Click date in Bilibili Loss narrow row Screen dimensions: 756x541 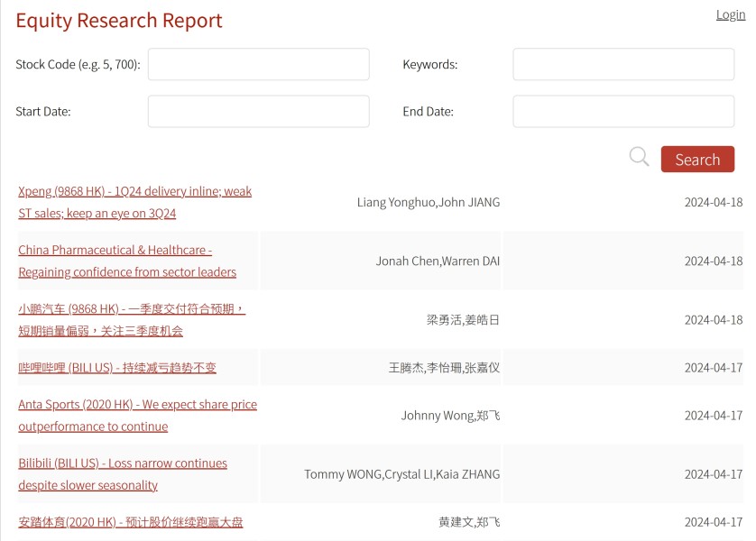coord(714,474)
